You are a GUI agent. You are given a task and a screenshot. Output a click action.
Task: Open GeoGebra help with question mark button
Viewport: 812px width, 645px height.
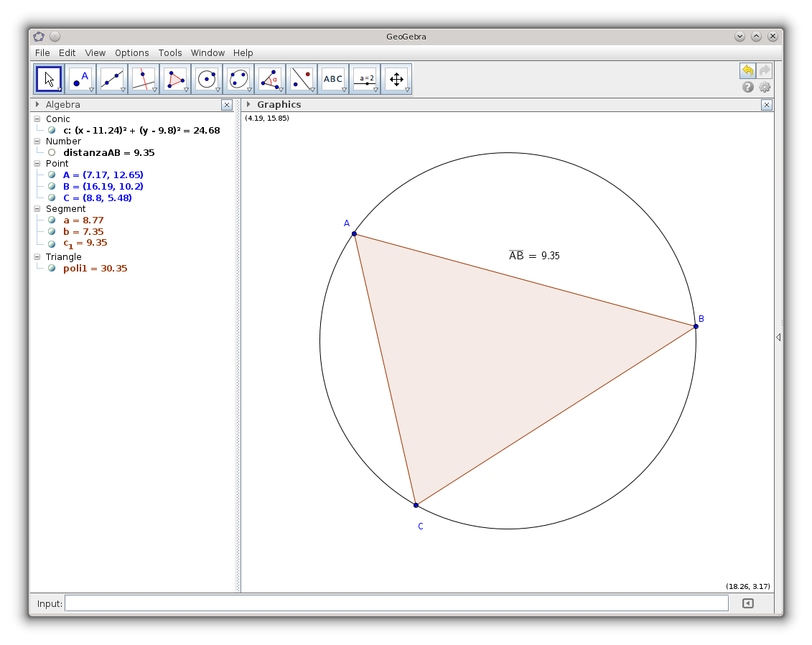[x=747, y=87]
